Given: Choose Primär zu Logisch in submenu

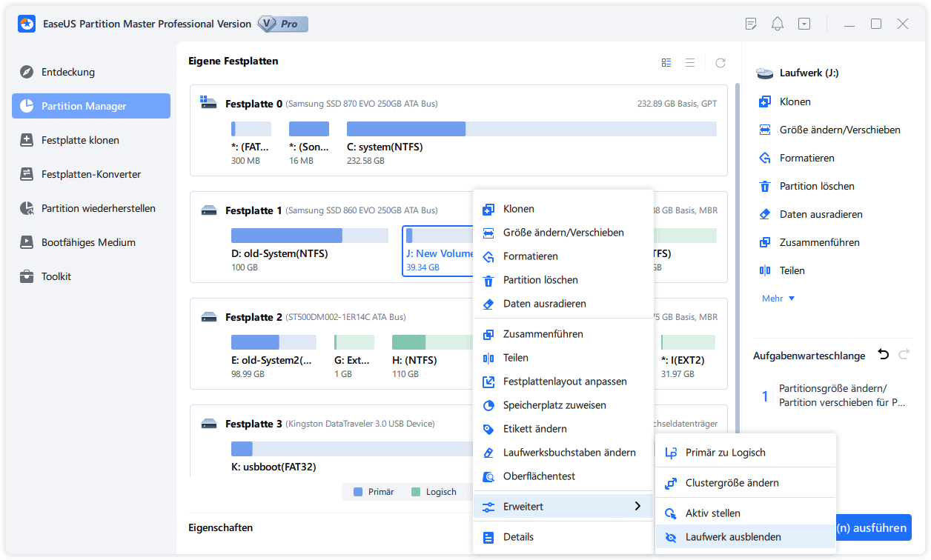Looking at the screenshot, I should [x=746, y=453].
